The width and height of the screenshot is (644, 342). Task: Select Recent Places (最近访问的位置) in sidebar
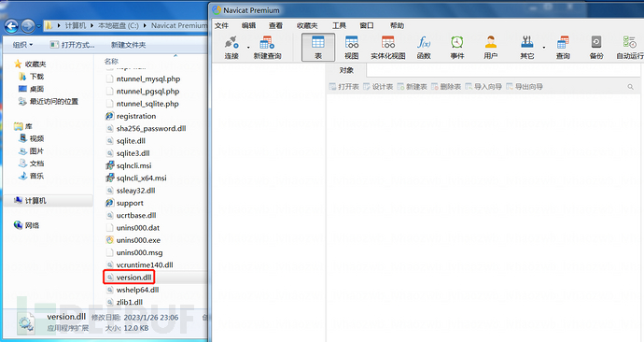49,101
